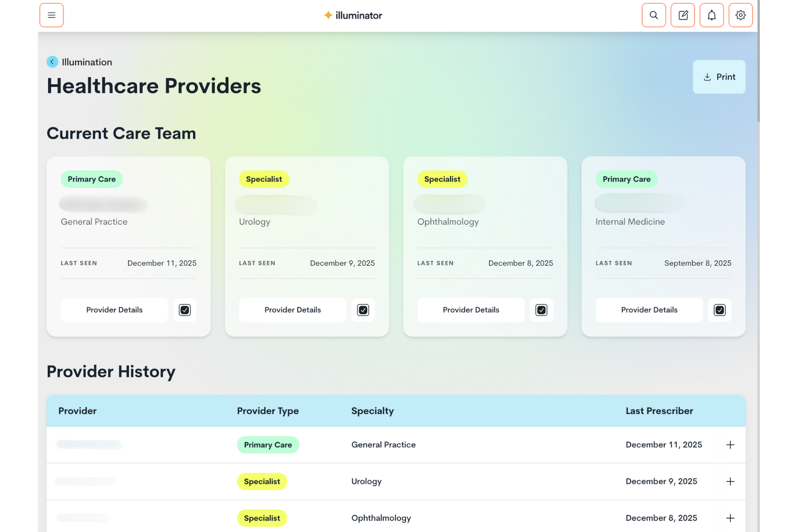798x532 pixels.
Task: Toggle the Ophthalmology provider checkbox
Action: pyautogui.click(x=541, y=310)
